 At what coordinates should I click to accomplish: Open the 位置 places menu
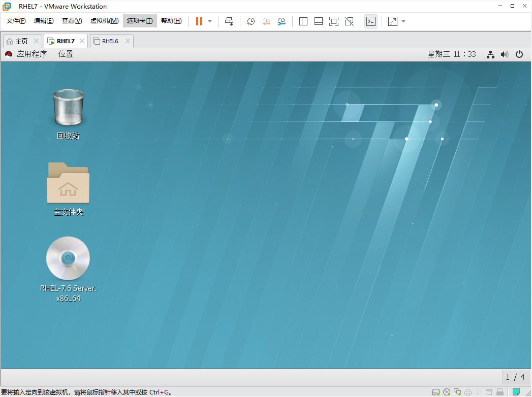pos(66,54)
